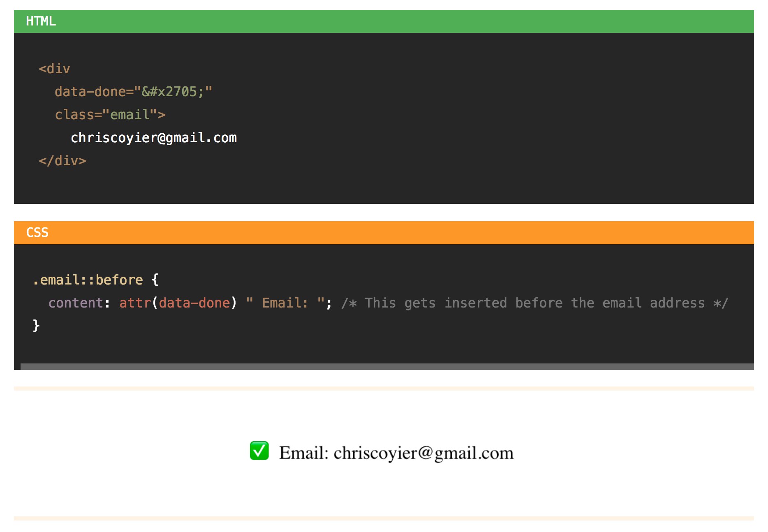
Task: Click the HTML panel header label
Action: coord(41,21)
